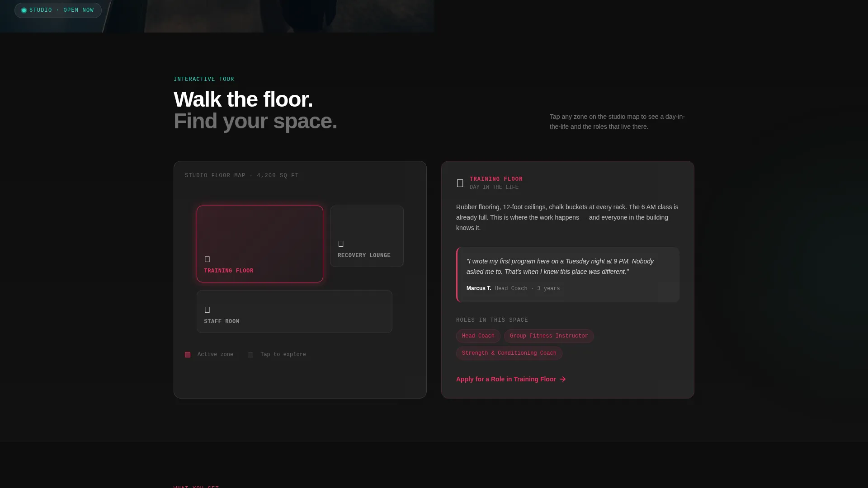The image size is (868, 488).
Task: Click the grey Tap to explore legend swatch
Action: (x=250, y=355)
